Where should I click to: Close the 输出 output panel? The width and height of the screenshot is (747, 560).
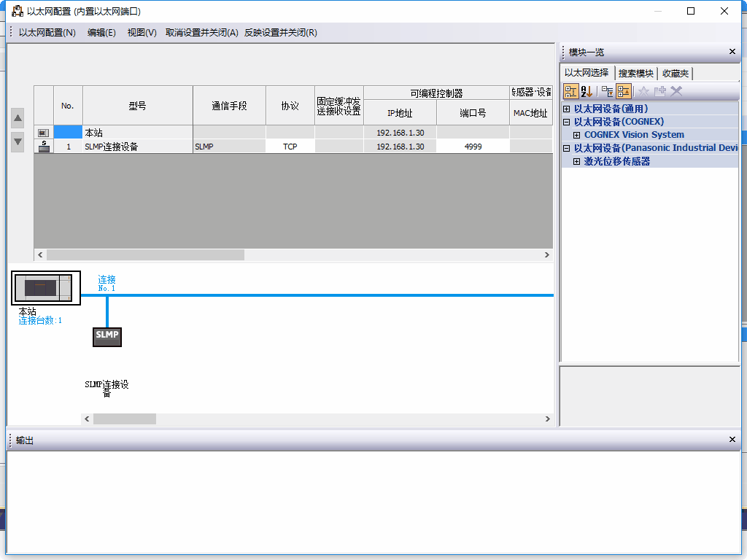tap(732, 440)
